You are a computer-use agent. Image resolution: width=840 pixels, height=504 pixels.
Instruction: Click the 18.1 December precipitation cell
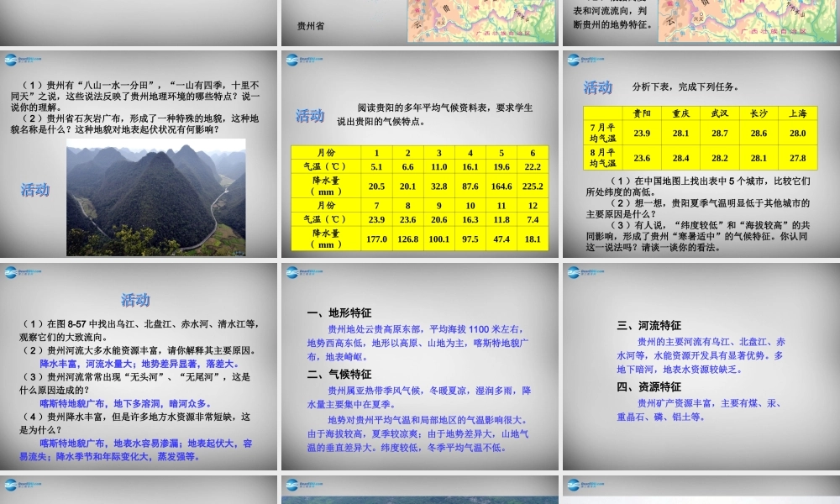pos(533,239)
